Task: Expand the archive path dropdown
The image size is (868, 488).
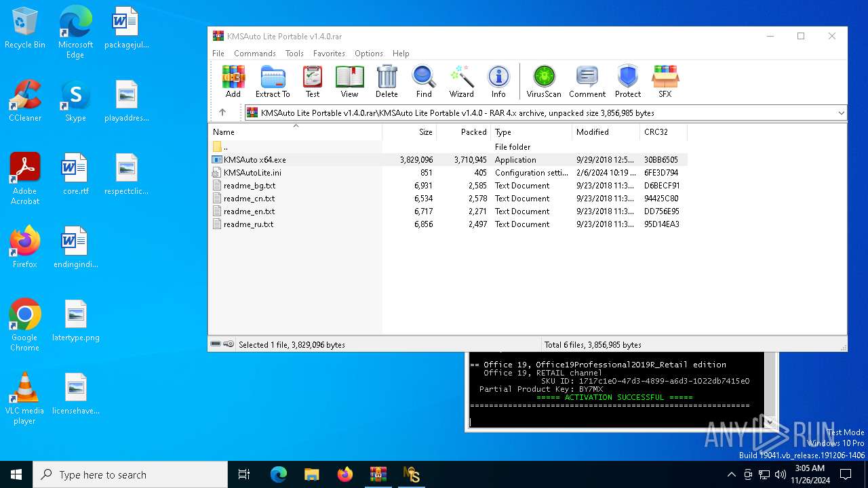Action: 841,113
